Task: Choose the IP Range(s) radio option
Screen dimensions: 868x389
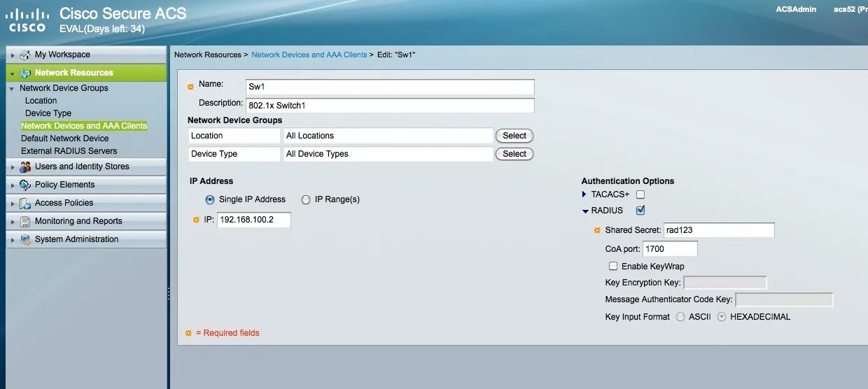Action: point(306,199)
